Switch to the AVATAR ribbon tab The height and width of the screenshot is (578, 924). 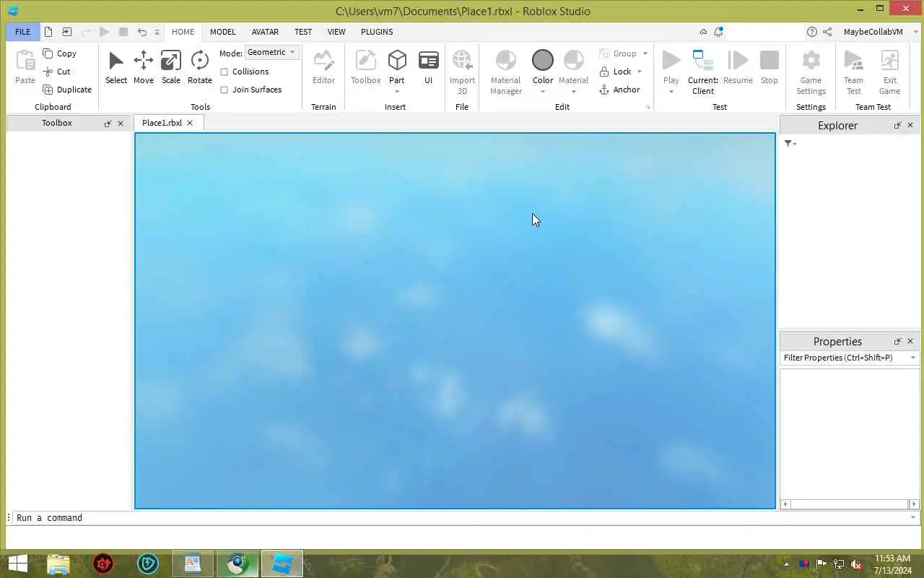click(x=265, y=32)
